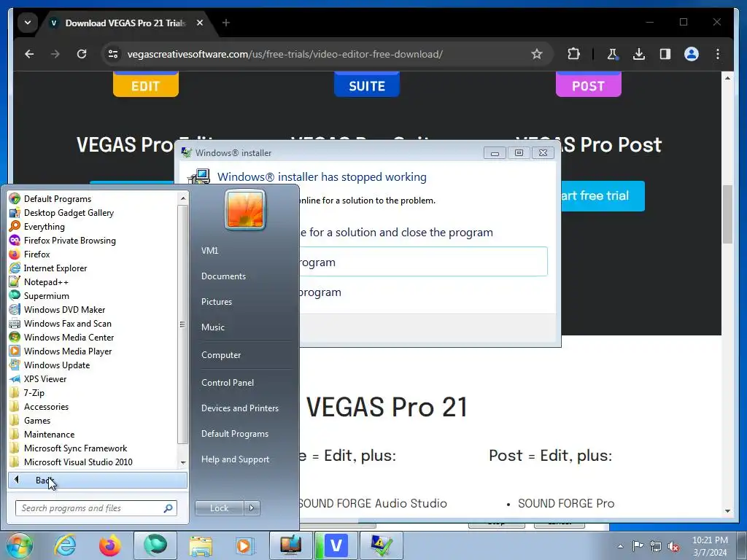Click the Windows Start orb
The image size is (747, 560).
pos(19,545)
